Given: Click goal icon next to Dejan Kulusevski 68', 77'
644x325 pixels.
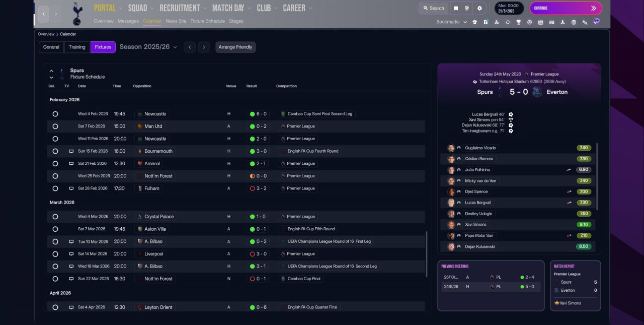Looking at the screenshot, I should coord(511,125).
